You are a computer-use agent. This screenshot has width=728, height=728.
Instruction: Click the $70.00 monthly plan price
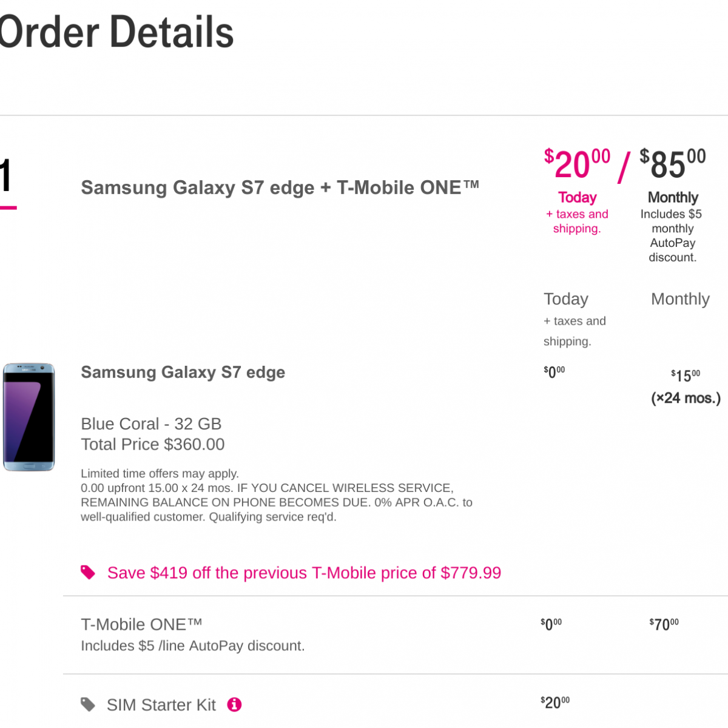pos(664,624)
